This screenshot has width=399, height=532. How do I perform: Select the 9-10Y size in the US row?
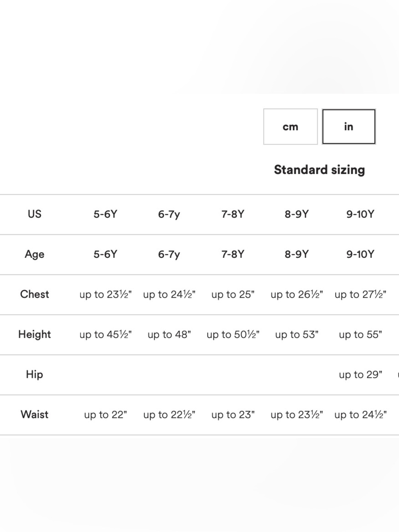click(360, 214)
